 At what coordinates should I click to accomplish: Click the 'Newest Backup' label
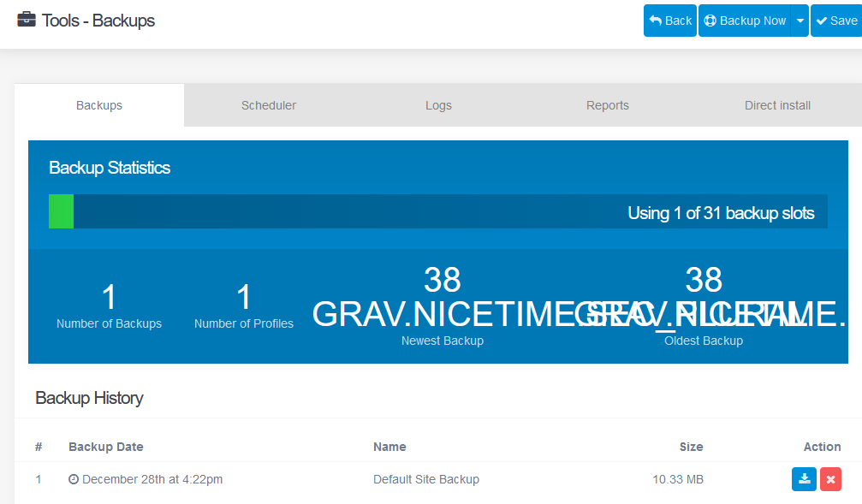tap(443, 341)
